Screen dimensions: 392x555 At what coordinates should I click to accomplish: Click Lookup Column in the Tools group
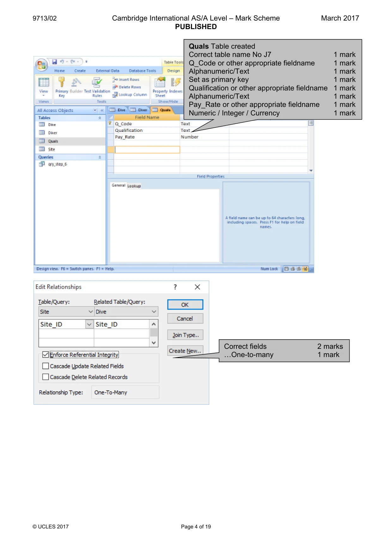[130, 94]
